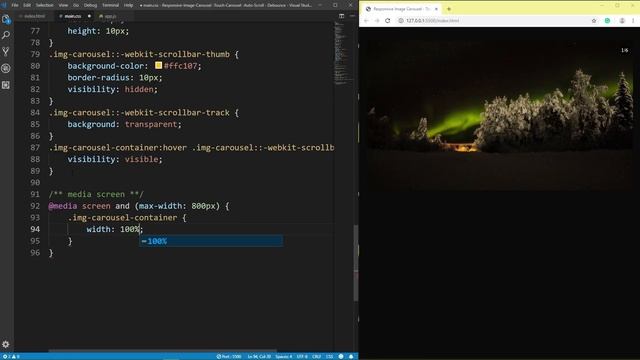Viewport: 640px width, 360px height.
Task: Open the Extensions view in activity bar
Action: [6, 85]
